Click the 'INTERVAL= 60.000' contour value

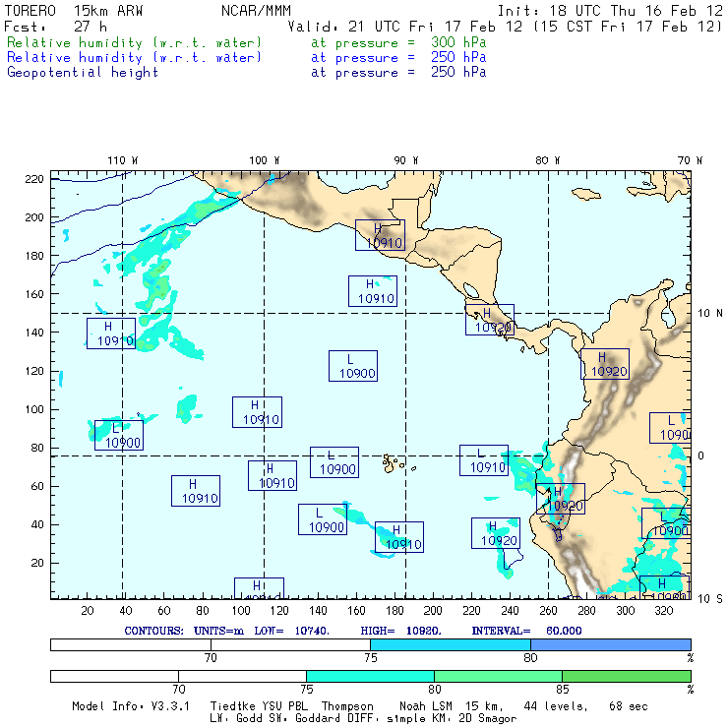pos(526,631)
